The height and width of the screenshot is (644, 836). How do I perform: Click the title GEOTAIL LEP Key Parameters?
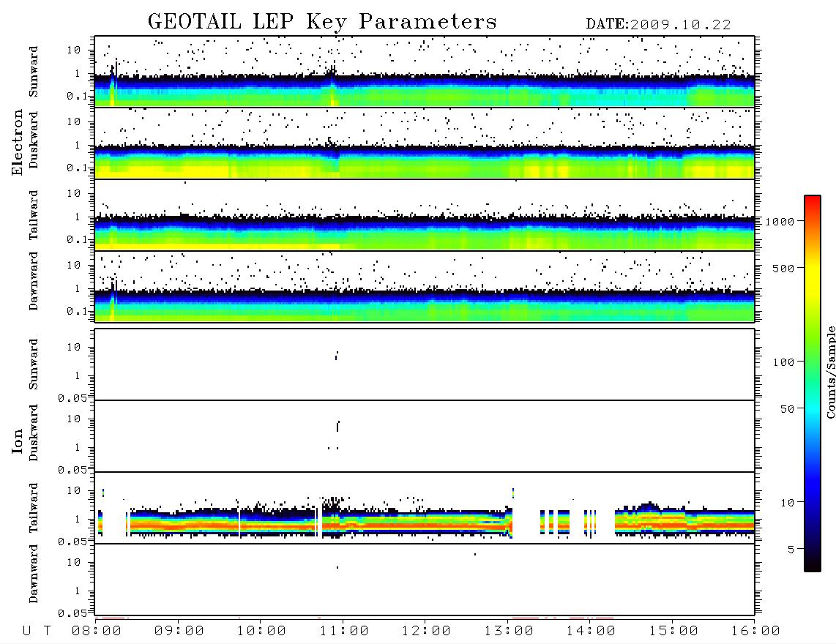tap(322, 22)
